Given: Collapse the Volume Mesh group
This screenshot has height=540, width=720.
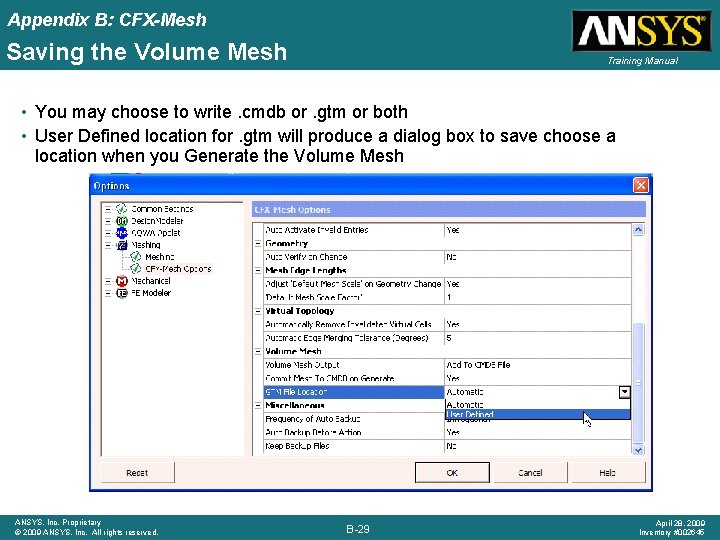Looking at the screenshot, I should pyautogui.click(x=258, y=351).
